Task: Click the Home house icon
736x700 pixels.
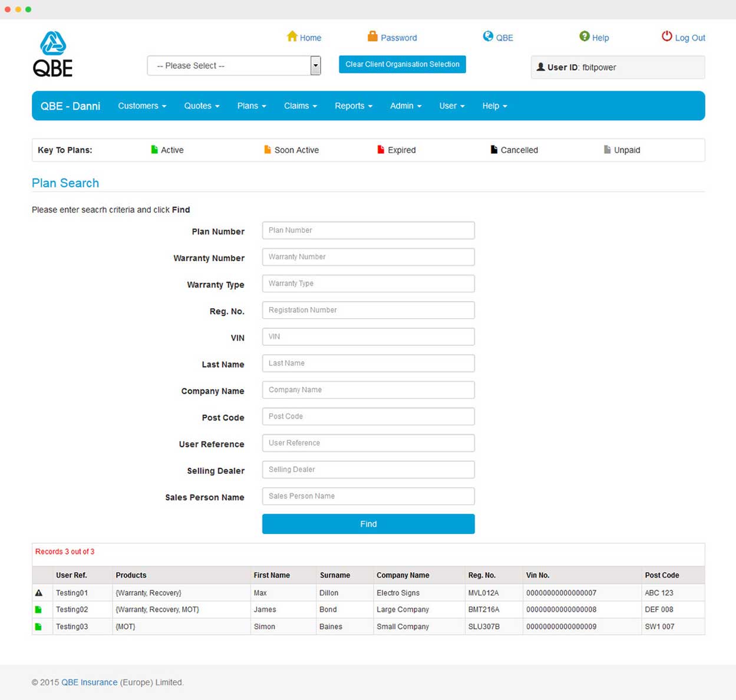Action: point(292,37)
